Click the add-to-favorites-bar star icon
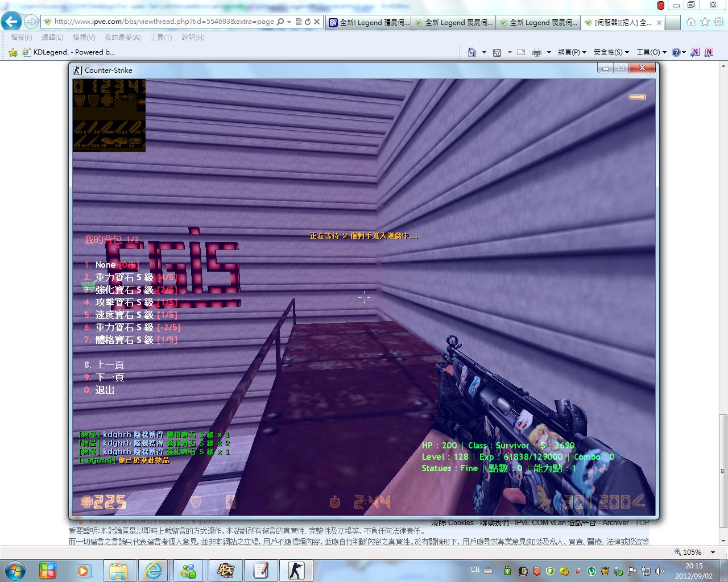728x582 pixels. coord(13,52)
